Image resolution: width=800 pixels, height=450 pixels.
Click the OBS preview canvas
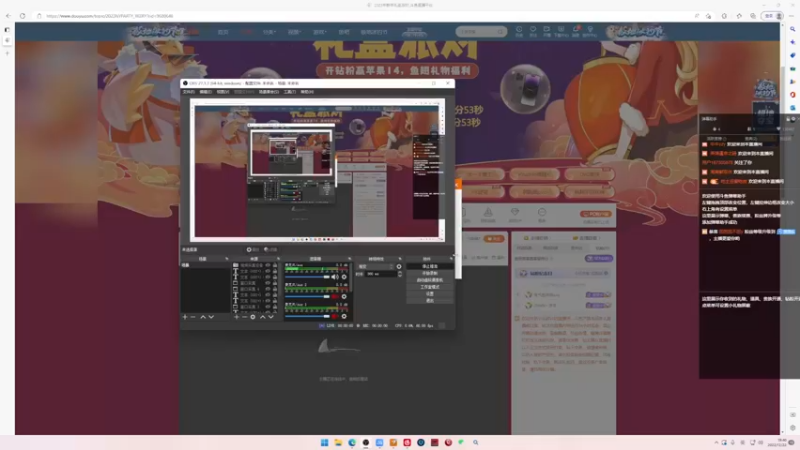[317, 170]
